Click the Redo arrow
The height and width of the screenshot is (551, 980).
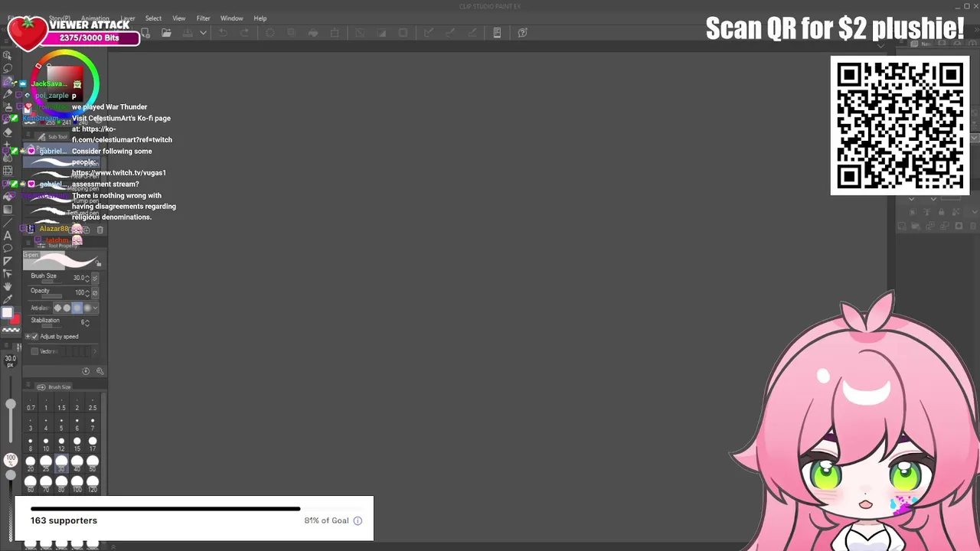tap(245, 33)
